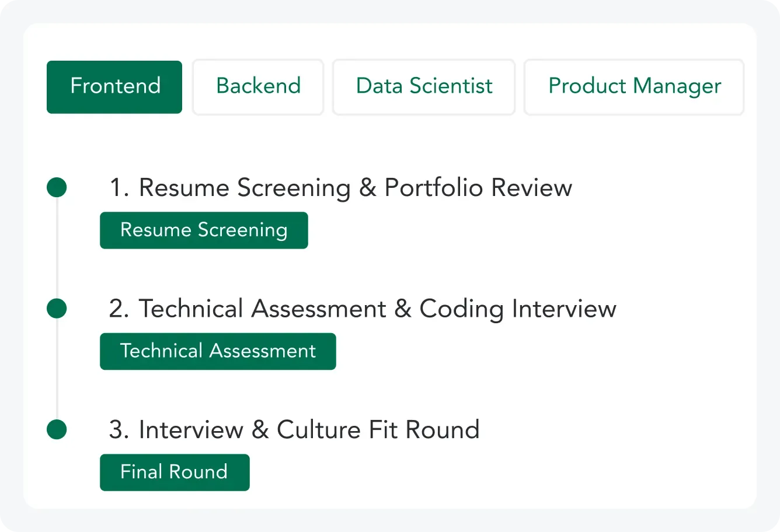Viewport: 780px width, 532px height.
Task: Select the green timeline dot for step 1
Action: coord(57,187)
